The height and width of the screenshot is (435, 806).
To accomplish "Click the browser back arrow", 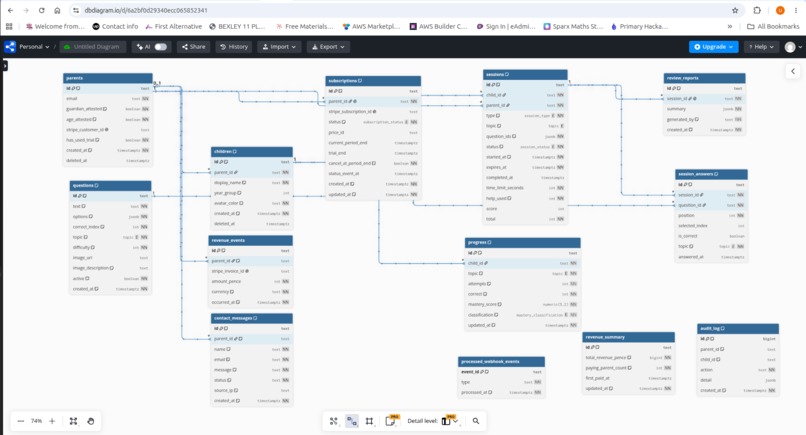I will tap(10, 10).
